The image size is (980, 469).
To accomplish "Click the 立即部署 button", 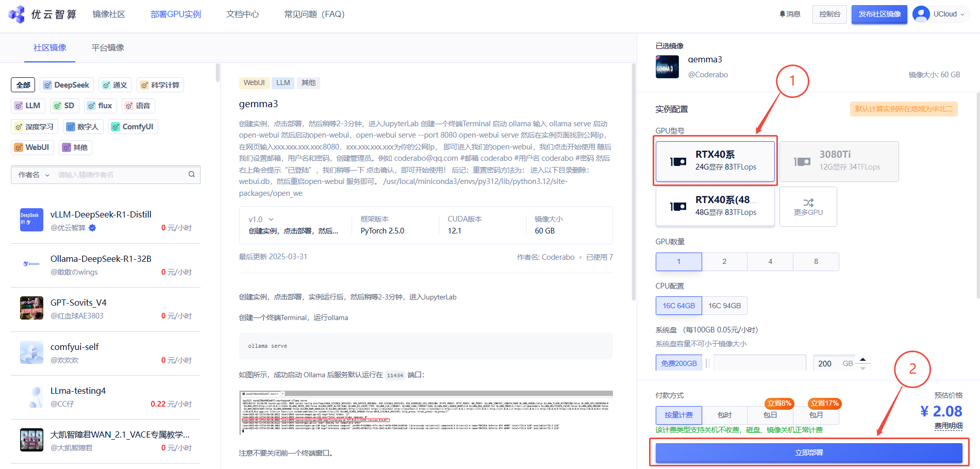I will click(809, 453).
